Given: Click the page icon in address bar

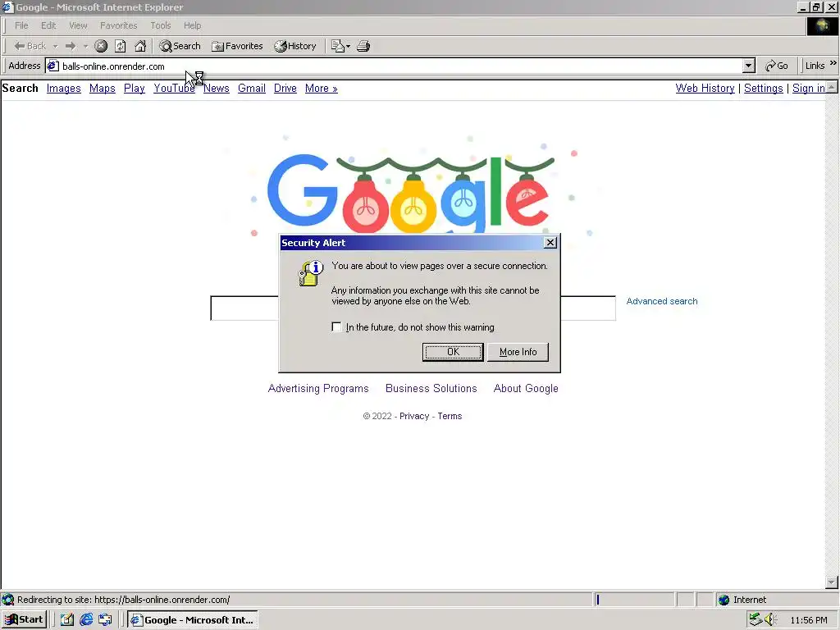Looking at the screenshot, I should click(52, 66).
